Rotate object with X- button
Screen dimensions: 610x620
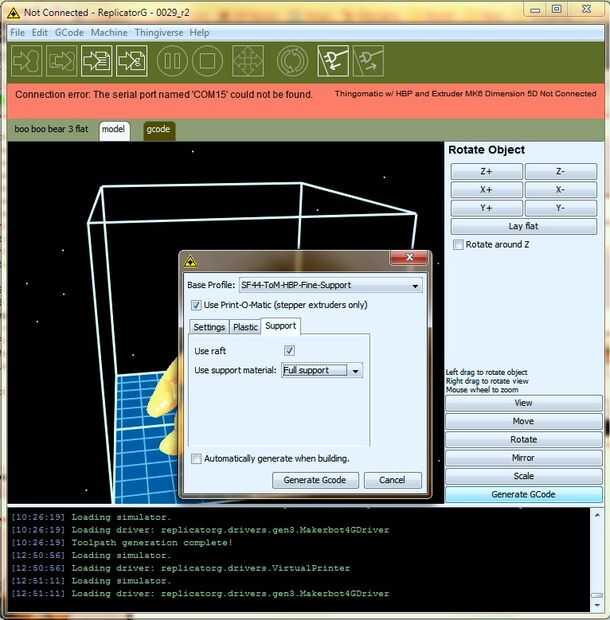point(560,190)
